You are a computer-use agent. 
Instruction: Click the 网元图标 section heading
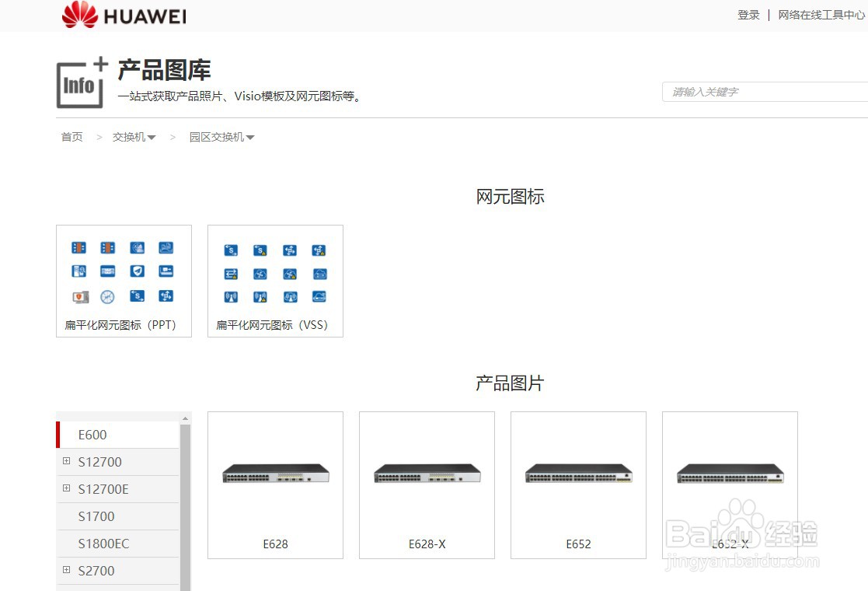click(510, 197)
